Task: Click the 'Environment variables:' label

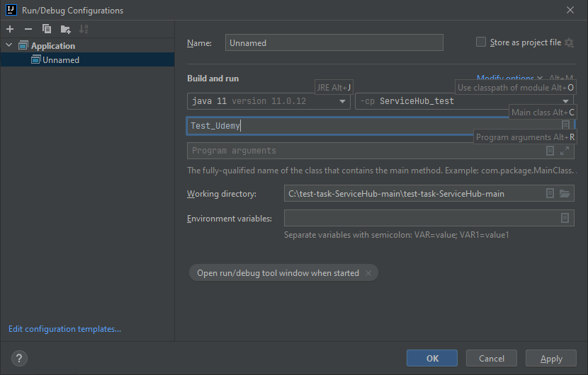Action: [x=230, y=219]
